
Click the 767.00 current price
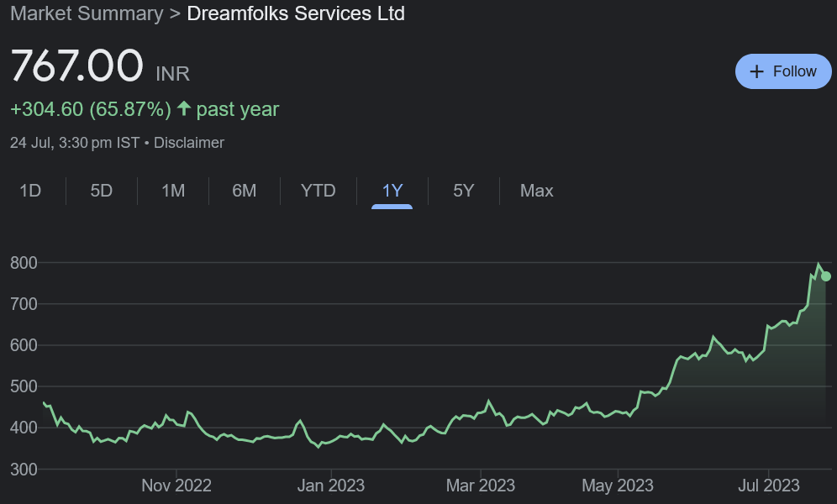click(x=77, y=67)
